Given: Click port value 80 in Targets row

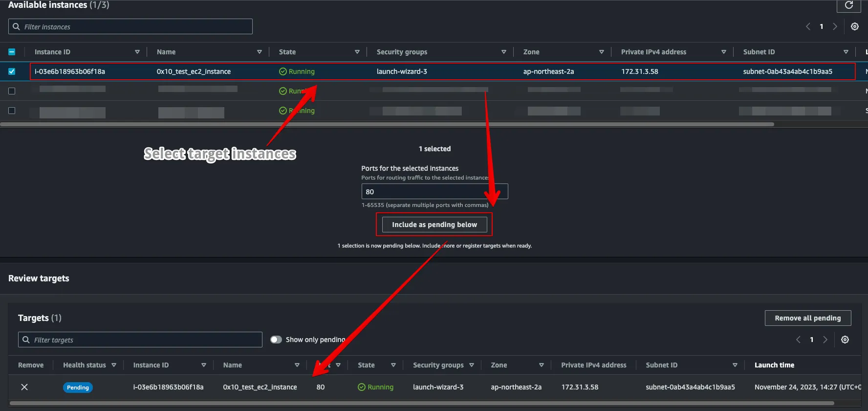Looking at the screenshot, I should coord(321,387).
